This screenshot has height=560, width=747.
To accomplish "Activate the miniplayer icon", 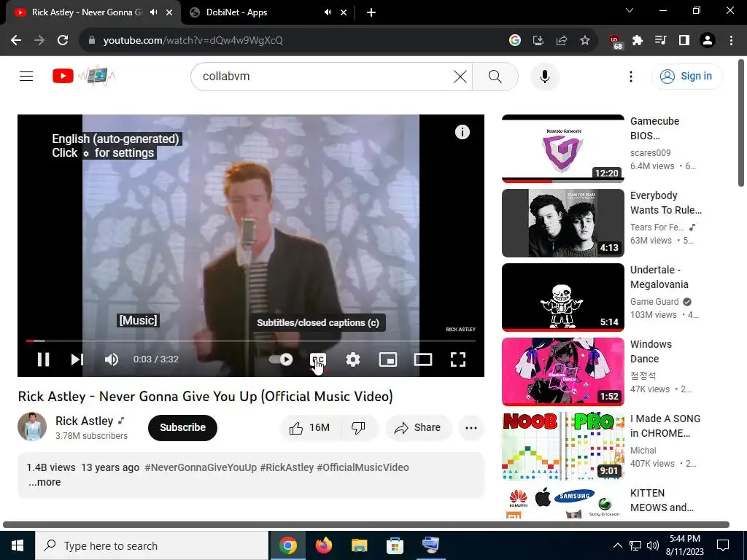I will (x=388, y=359).
